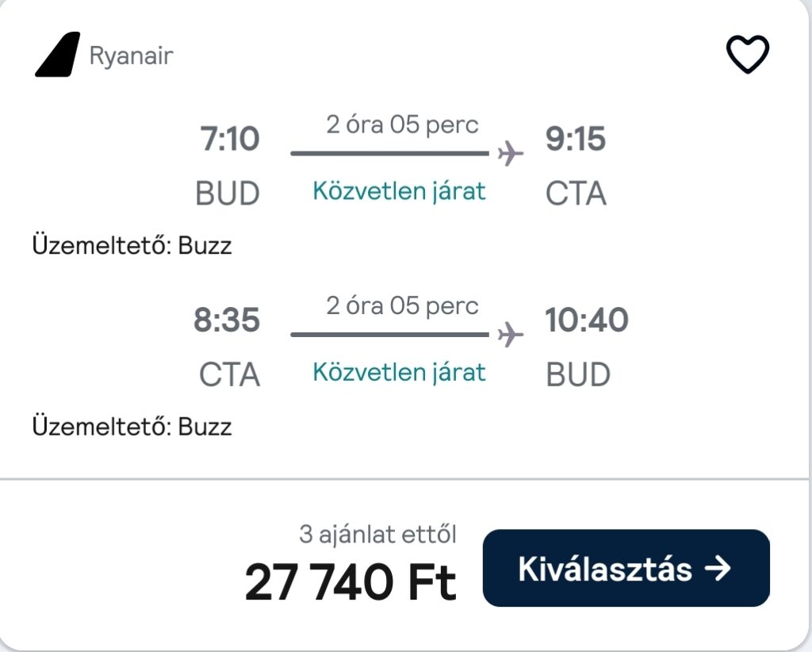
Task: Click the return Közvetlen járat label
Action: pos(400,372)
